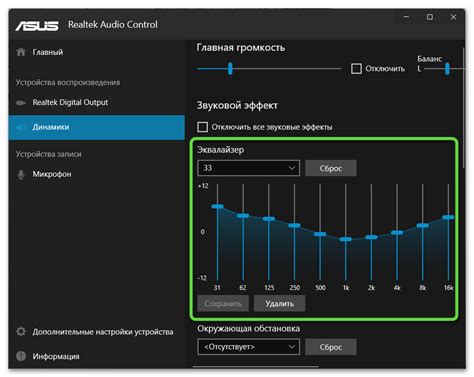Open the Окружающая обстановка dropdown

249,347
